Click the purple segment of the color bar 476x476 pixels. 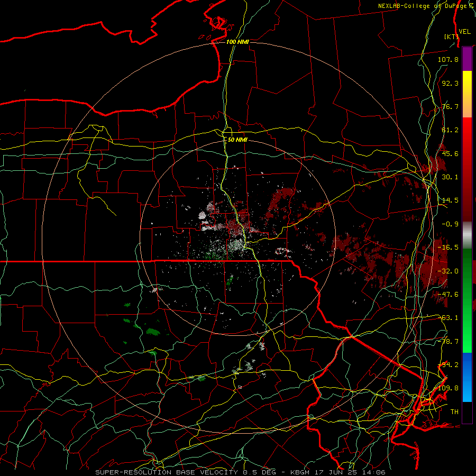(467, 59)
